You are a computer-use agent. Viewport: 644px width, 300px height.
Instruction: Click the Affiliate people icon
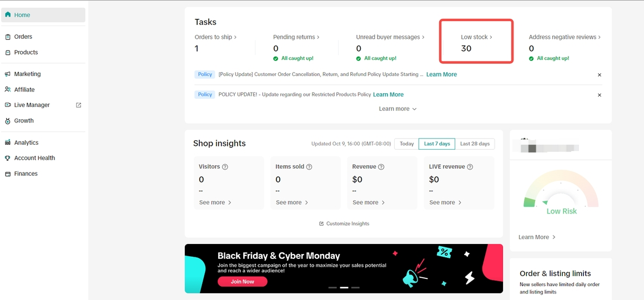[8, 89]
